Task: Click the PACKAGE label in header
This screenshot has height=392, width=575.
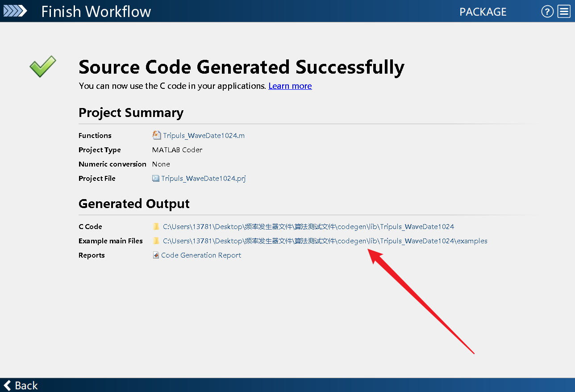Action: (483, 12)
